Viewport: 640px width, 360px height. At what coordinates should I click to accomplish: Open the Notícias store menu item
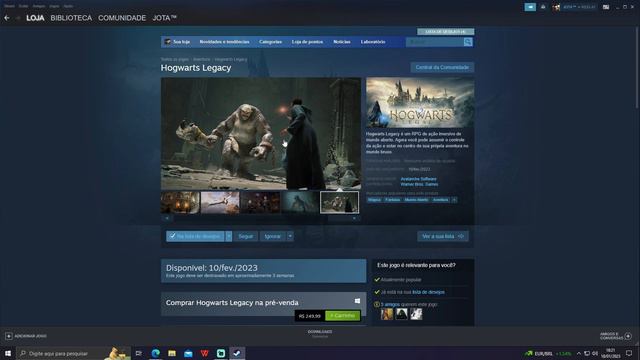[x=342, y=42]
